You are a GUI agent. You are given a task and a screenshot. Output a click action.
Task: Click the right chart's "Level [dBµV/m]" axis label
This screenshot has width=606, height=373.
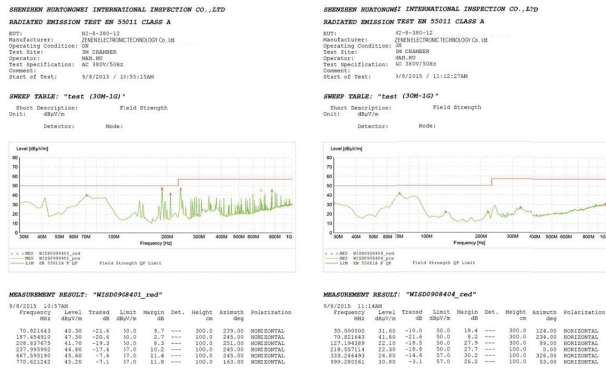pyautogui.click(x=346, y=148)
